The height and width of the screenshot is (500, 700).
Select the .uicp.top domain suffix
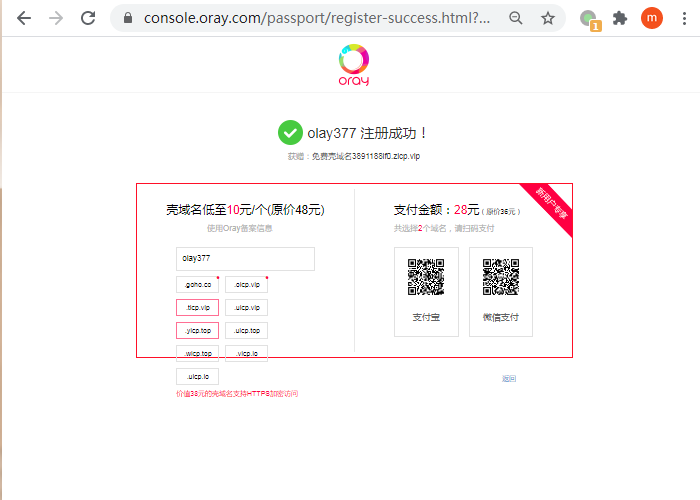246,331
